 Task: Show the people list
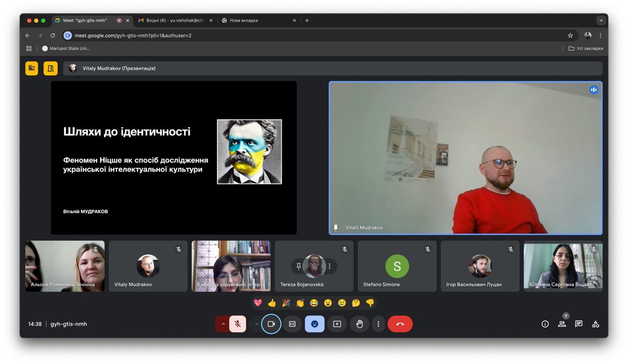click(x=562, y=324)
